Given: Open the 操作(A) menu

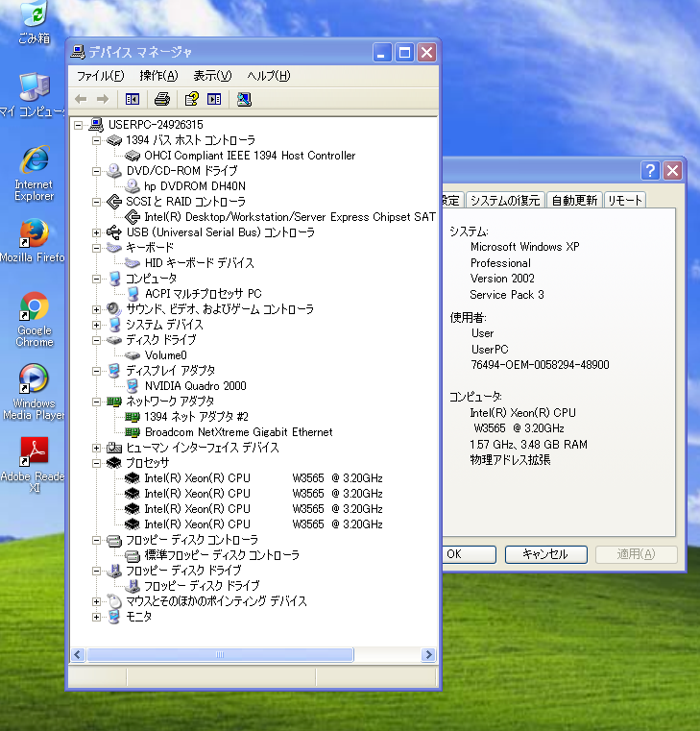Looking at the screenshot, I should coord(159,76).
